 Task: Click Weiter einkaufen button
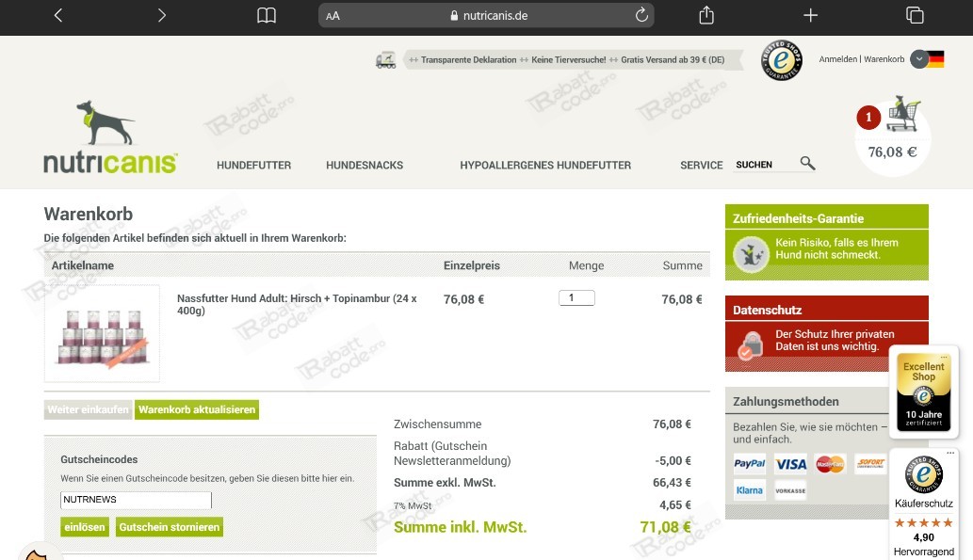[x=89, y=410]
